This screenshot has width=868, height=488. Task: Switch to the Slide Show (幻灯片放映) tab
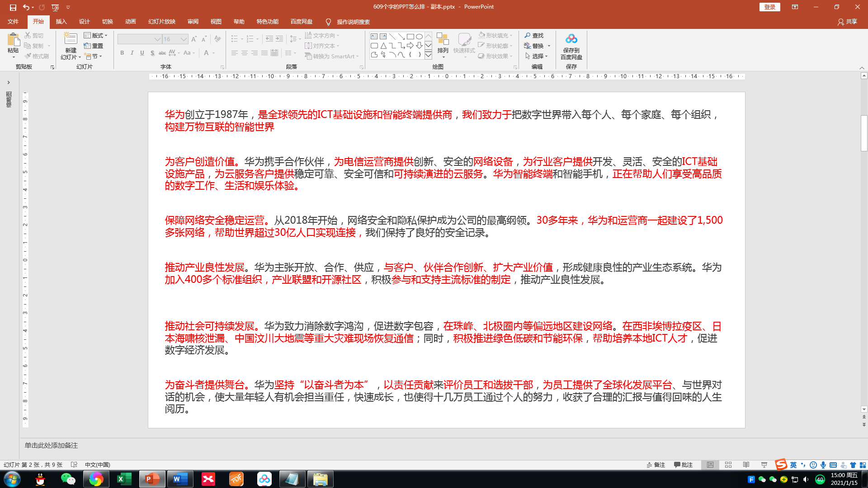pos(161,21)
